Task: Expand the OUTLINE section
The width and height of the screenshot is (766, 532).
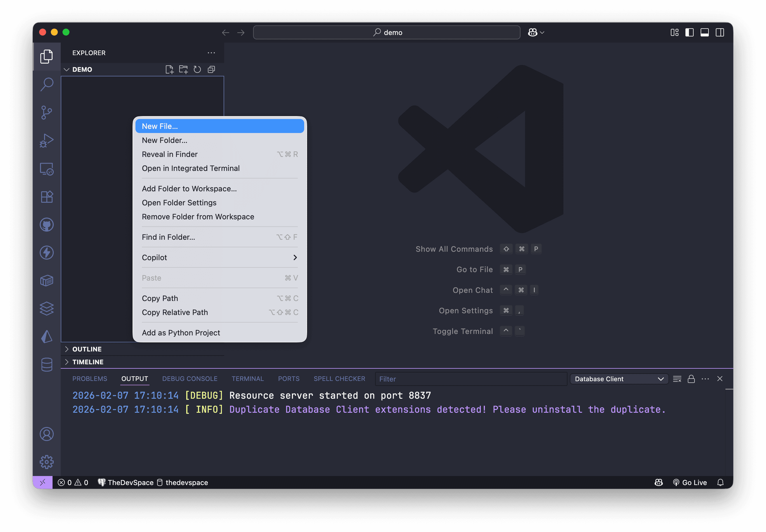Action: click(x=87, y=349)
